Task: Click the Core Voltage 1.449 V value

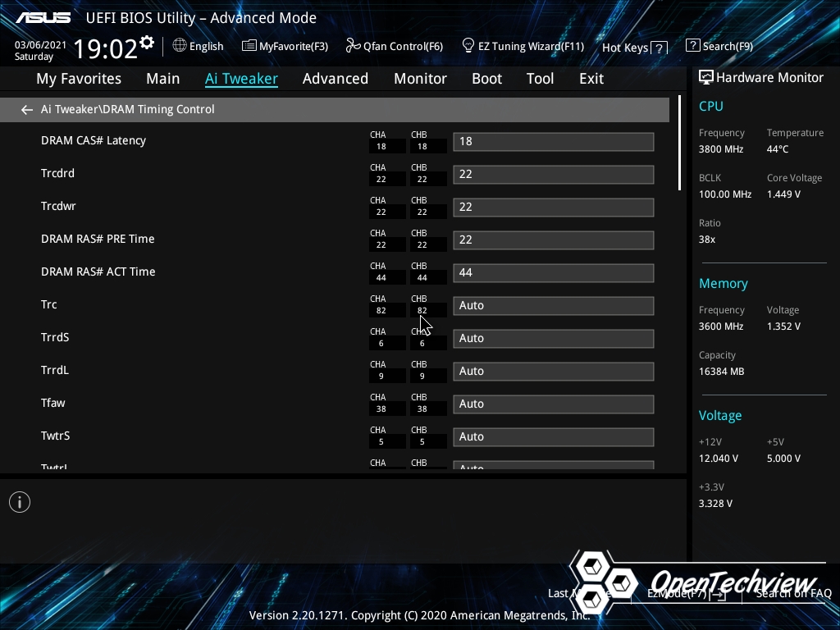Action: point(783,194)
